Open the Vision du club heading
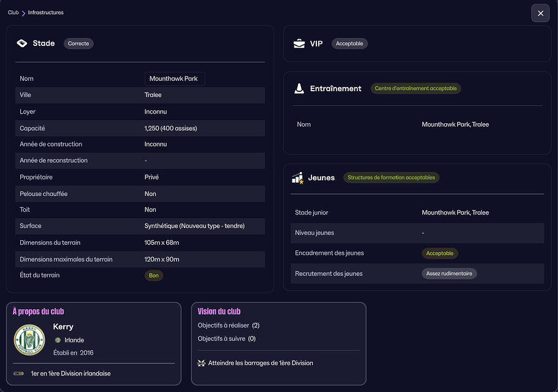 (x=220, y=311)
